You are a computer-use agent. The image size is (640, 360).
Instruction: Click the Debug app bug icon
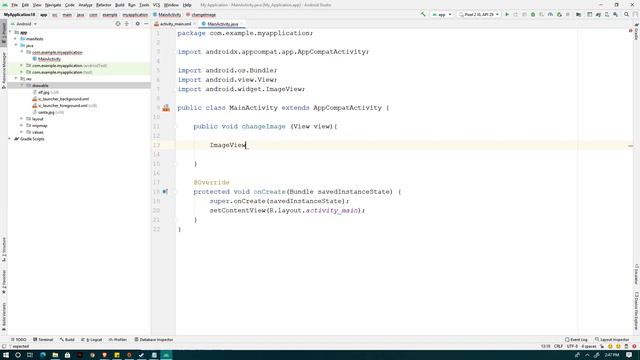tap(533, 14)
